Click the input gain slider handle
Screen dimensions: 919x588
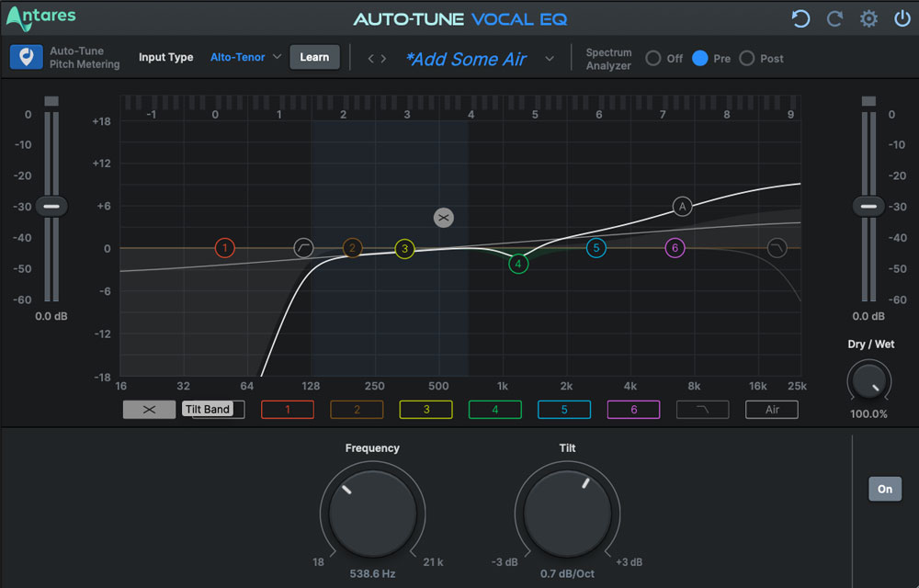[51, 206]
